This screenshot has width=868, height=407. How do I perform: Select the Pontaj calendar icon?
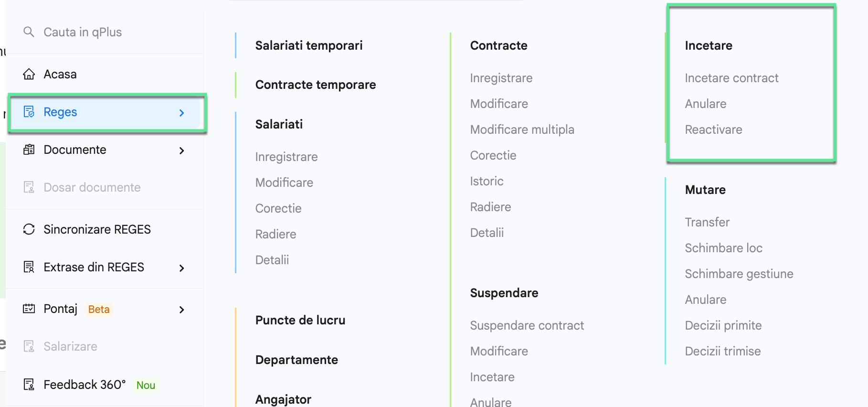(29, 309)
